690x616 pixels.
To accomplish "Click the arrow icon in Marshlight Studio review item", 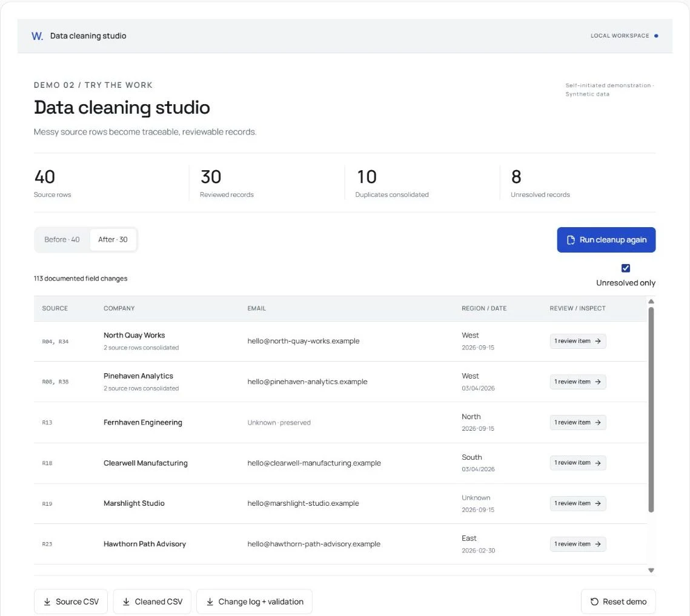I will click(597, 503).
